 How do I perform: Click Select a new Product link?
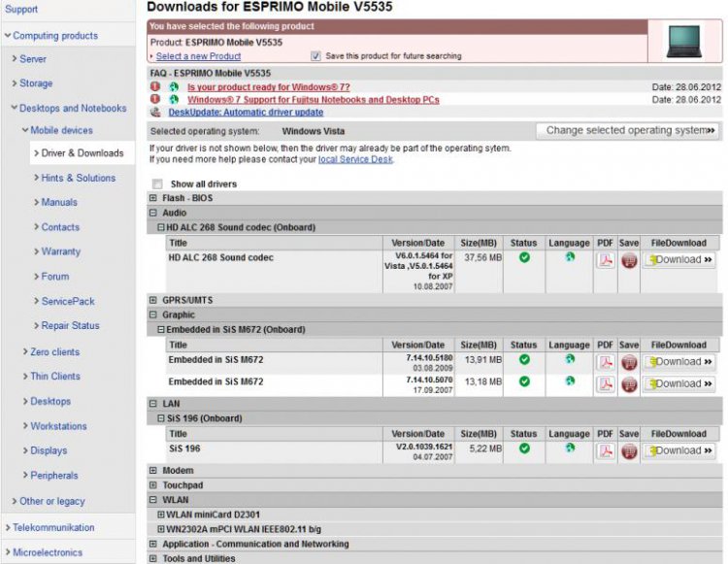(198, 56)
